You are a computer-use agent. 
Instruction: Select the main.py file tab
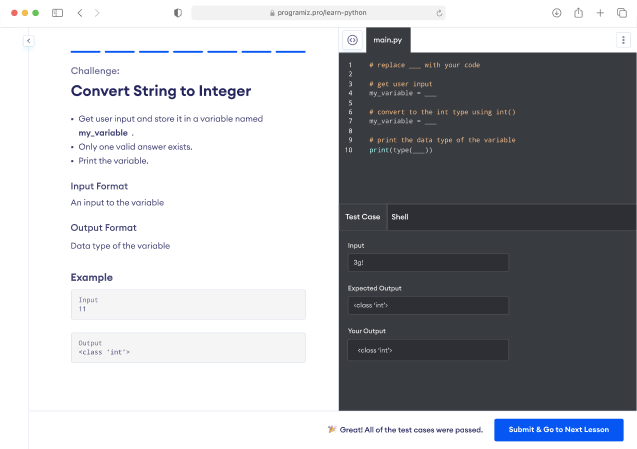[x=388, y=40]
